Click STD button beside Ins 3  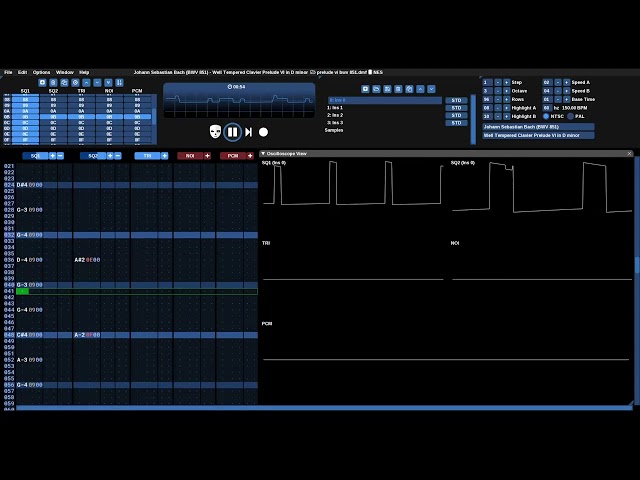[x=456, y=123]
